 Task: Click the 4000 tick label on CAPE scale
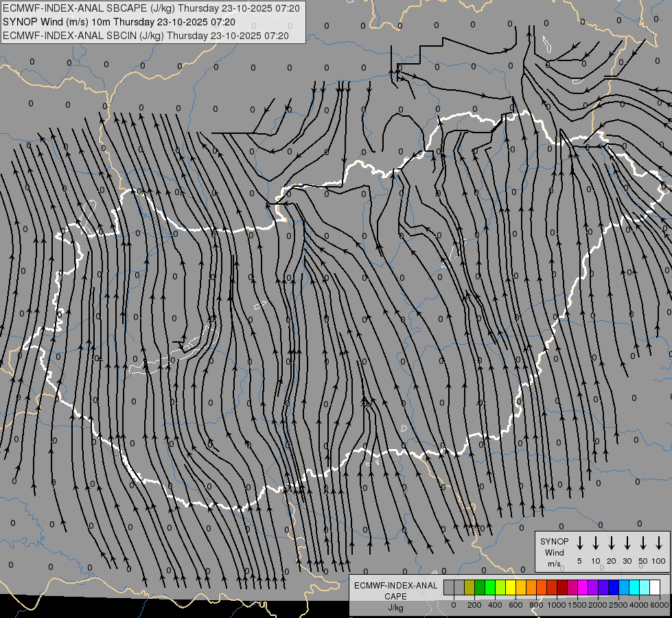pyautogui.click(x=639, y=605)
